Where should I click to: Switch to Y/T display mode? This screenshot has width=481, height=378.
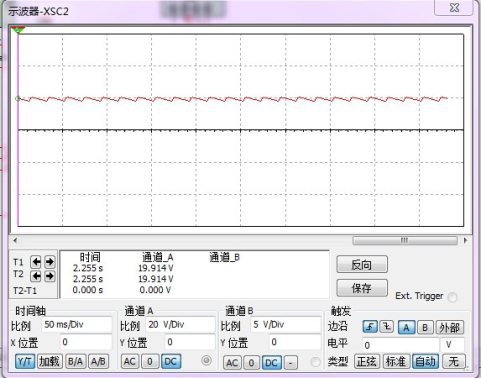click(25, 361)
